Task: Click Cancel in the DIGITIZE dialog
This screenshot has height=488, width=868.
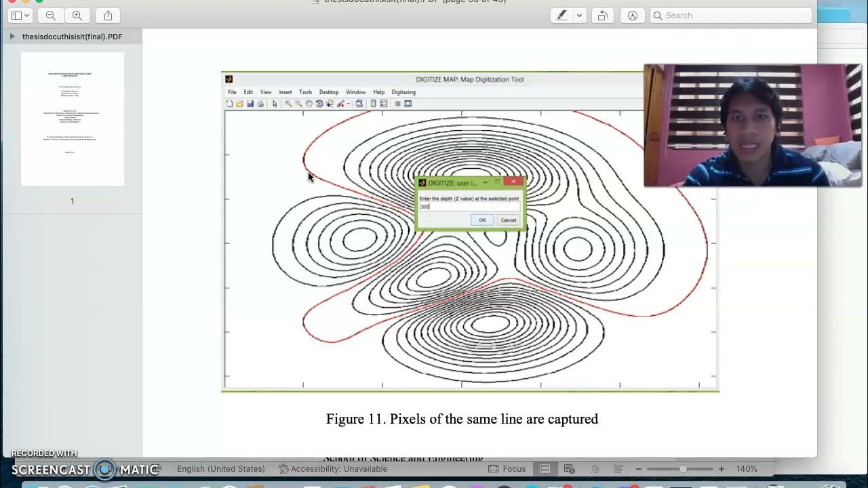Action: [509, 220]
